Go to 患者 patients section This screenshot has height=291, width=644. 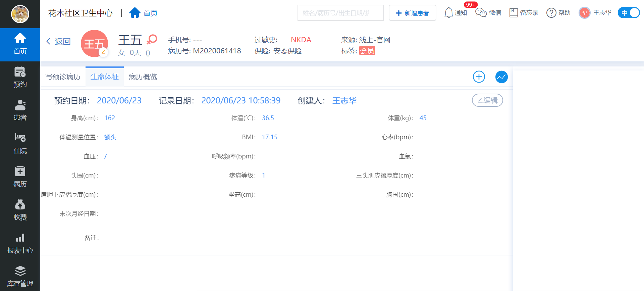(x=20, y=111)
